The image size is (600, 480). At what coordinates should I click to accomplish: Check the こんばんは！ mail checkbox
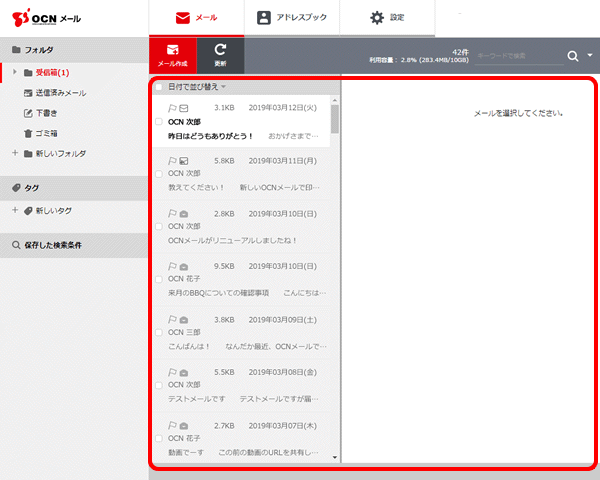[159, 332]
